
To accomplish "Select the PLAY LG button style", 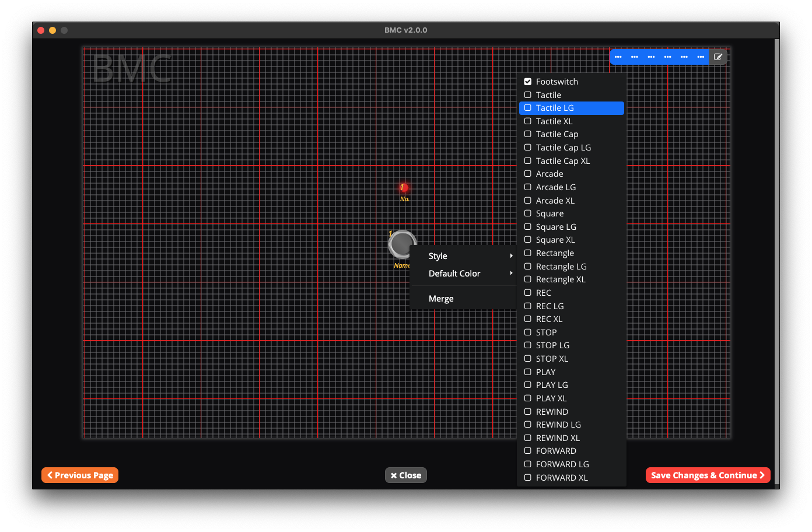I will coord(572,385).
